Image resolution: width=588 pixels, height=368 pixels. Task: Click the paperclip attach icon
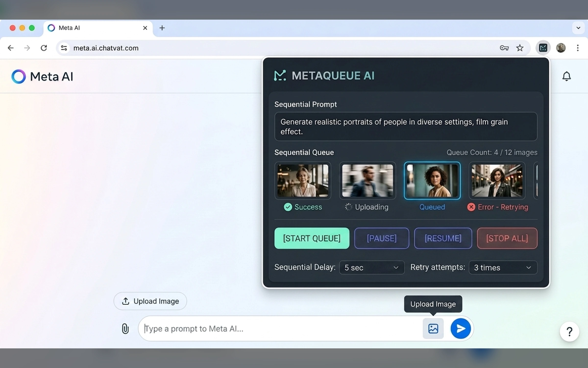pos(125,329)
